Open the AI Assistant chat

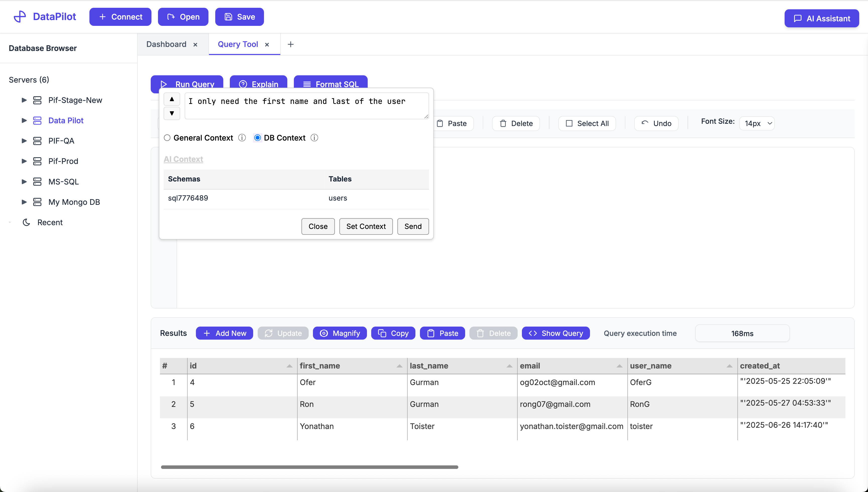point(821,18)
